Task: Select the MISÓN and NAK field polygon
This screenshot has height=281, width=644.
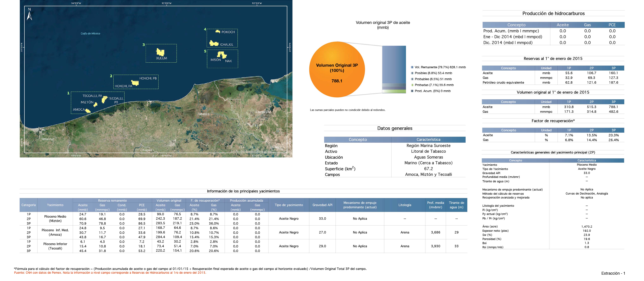Action: (x=221, y=55)
